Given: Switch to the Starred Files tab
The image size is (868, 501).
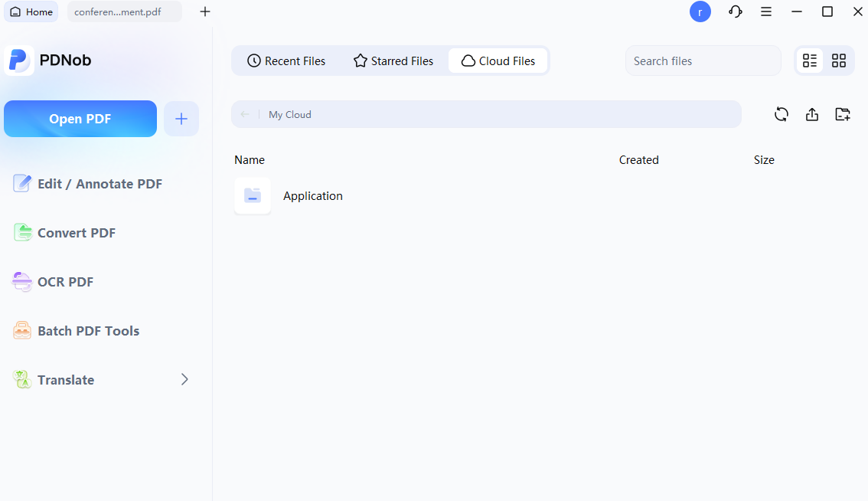Looking at the screenshot, I should (x=393, y=61).
